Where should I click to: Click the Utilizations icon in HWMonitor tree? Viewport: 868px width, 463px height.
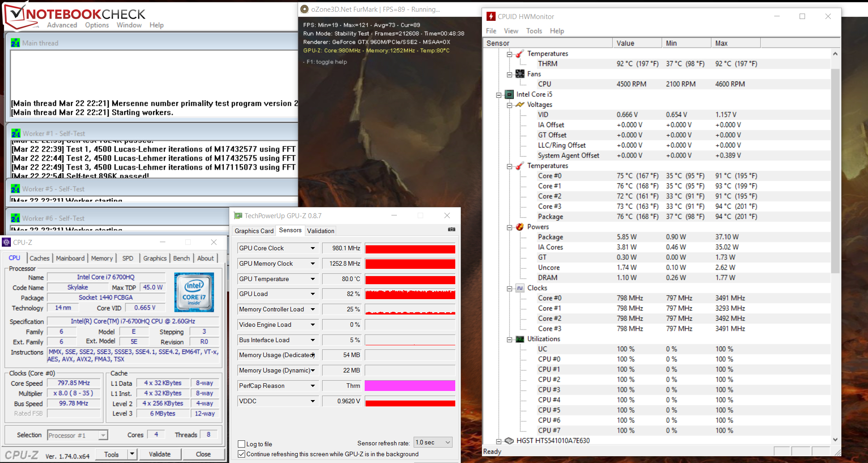pos(520,339)
